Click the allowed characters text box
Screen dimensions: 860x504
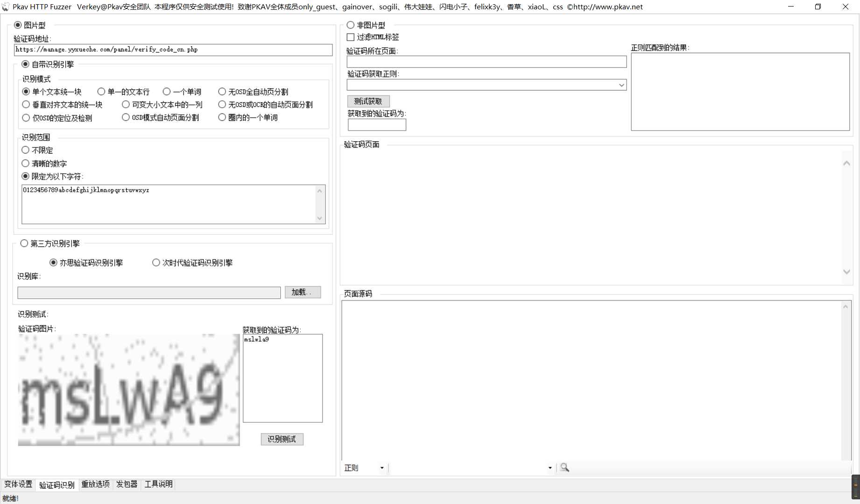pos(169,204)
